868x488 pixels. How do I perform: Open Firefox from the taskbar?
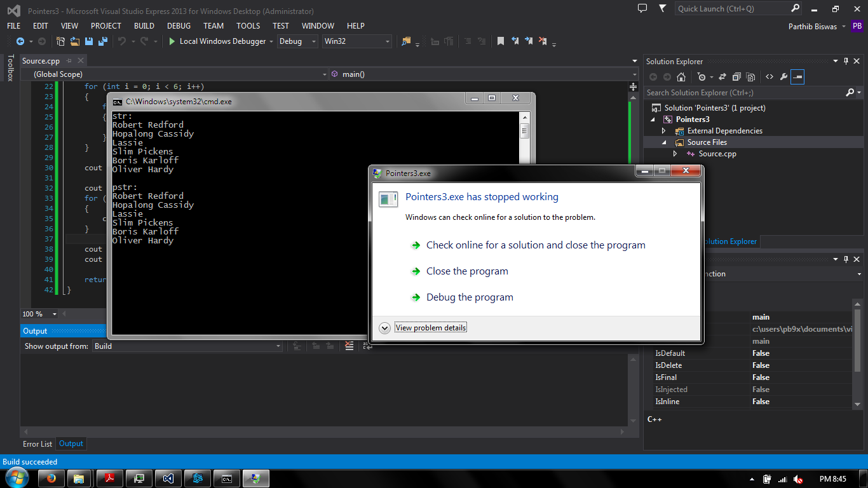[x=51, y=478]
